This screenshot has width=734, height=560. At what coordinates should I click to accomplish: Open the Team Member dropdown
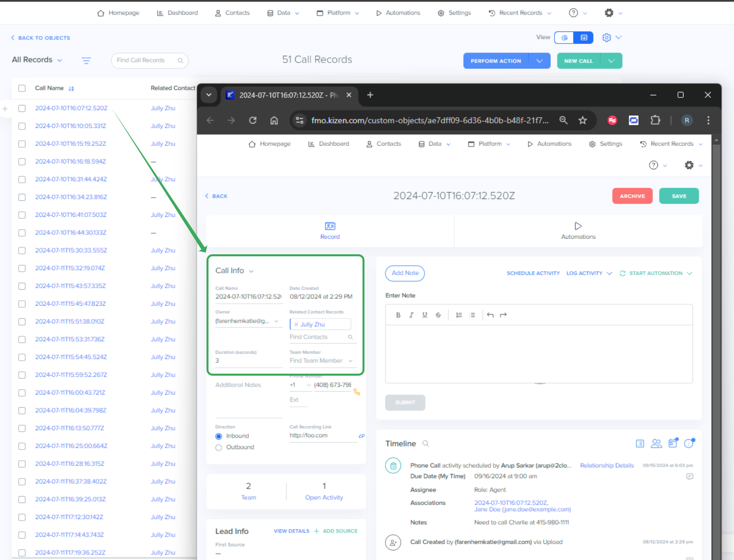pyautogui.click(x=323, y=361)
